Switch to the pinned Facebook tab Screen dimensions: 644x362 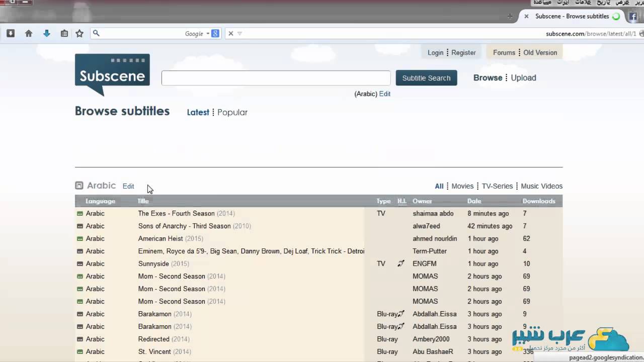click(x=633, y=17)
